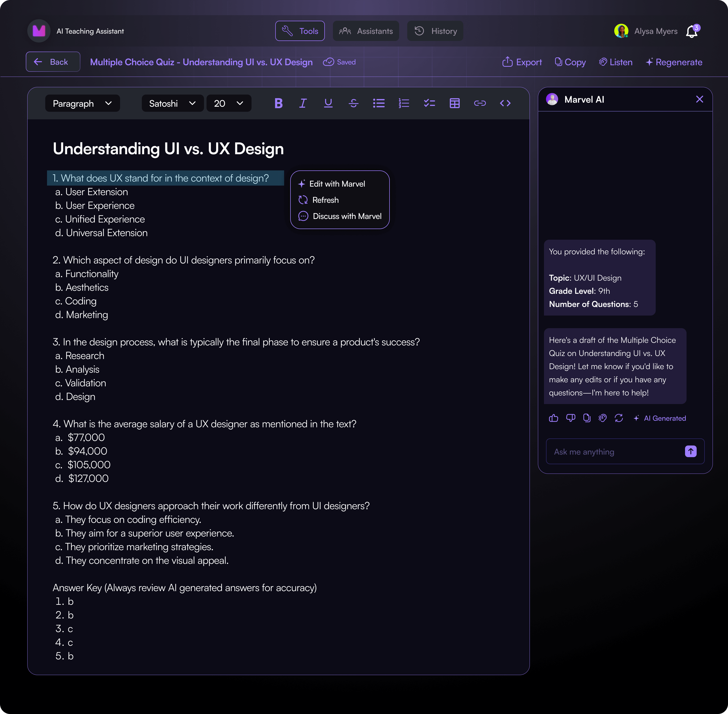Choose Edit with Marvel from popup

pyautogui.click(x=337, y=184)
